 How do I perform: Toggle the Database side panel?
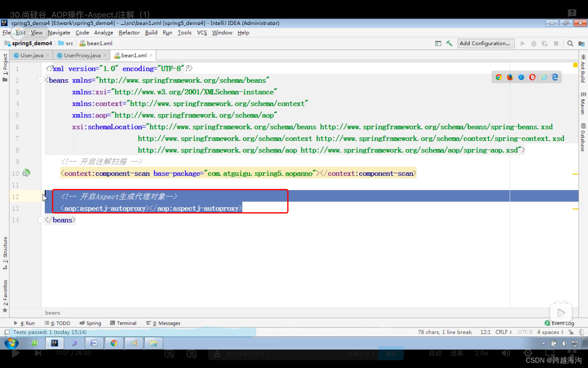point(583,137)
